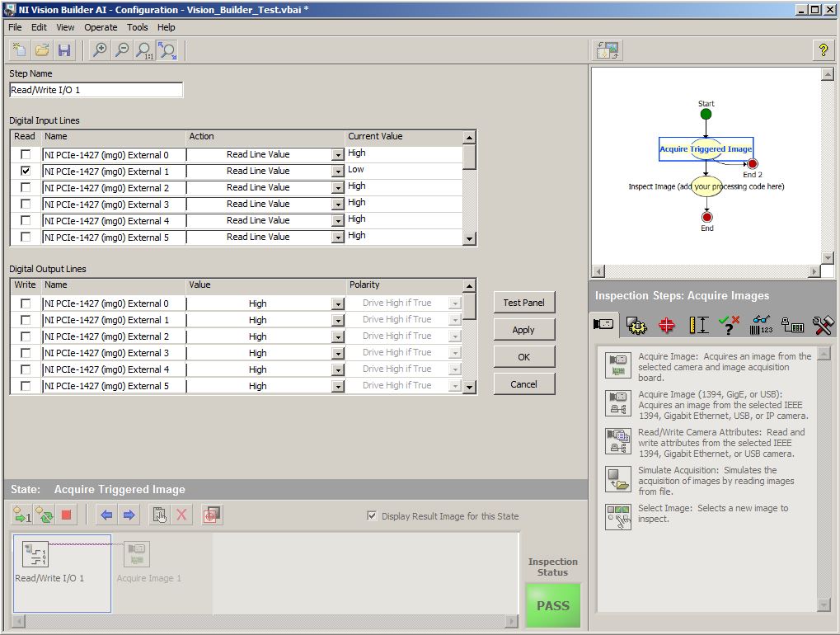Open Action dropdown for input External 1
The height and width of the screenshot is (635, 840).
click(337, 172)
